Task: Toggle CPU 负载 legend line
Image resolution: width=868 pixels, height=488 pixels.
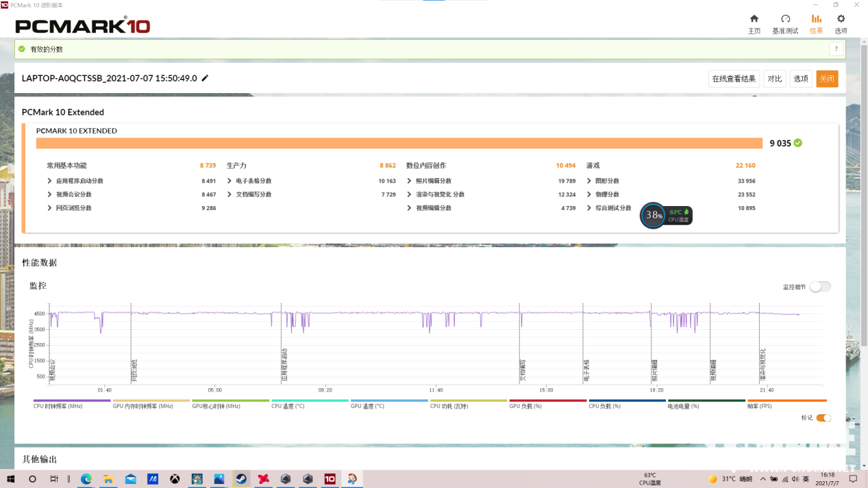Action: [x=628, y=404]
